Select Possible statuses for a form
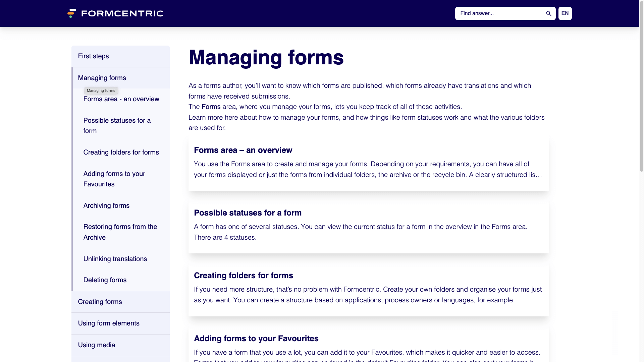 [117, 125]
